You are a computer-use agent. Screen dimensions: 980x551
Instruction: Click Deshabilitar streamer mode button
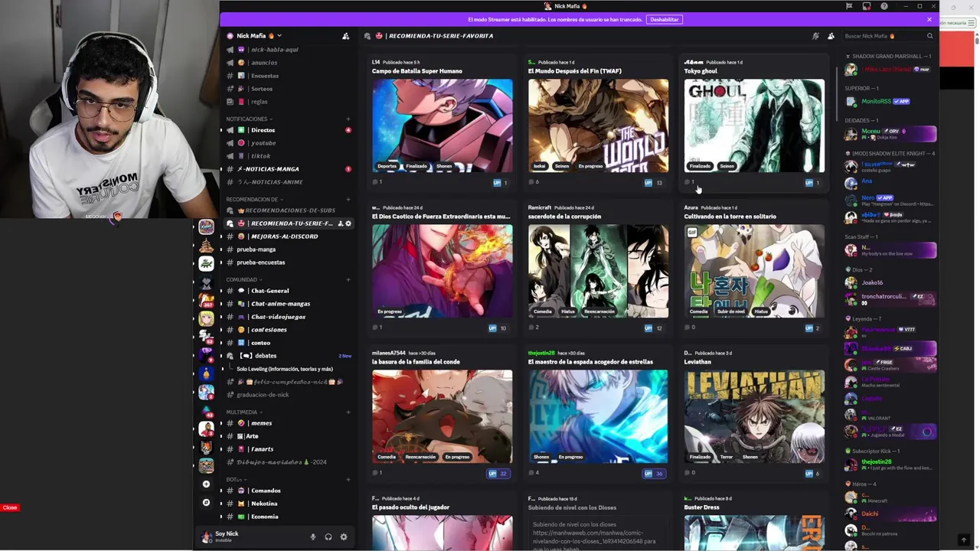click(664, 19)
